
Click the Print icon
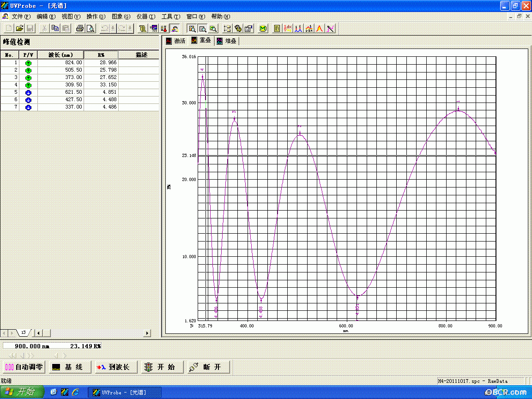(x=80, y=29)
